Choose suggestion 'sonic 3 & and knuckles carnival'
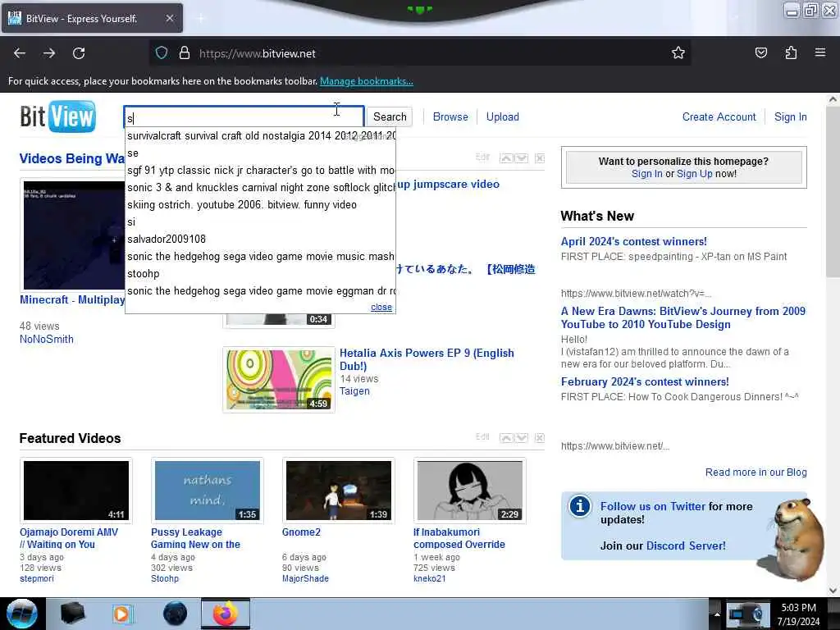 pyautogui.click(x=260, y=188)
